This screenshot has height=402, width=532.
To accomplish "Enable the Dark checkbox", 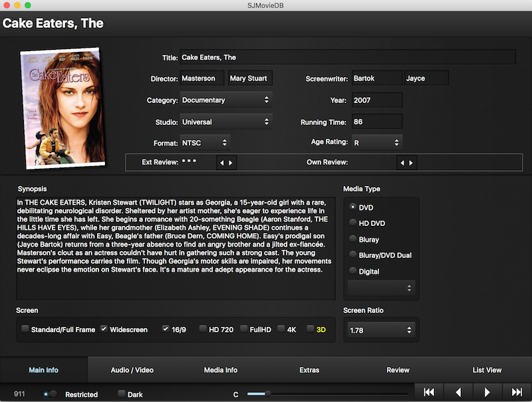I will pos(121,394).
